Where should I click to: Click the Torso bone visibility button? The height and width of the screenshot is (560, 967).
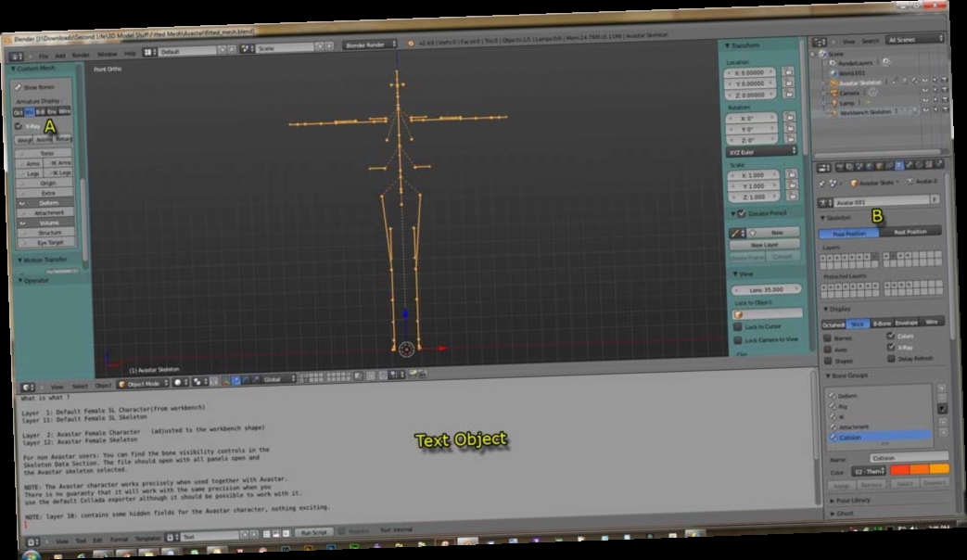pyautogui.click(x=45, y=153)
